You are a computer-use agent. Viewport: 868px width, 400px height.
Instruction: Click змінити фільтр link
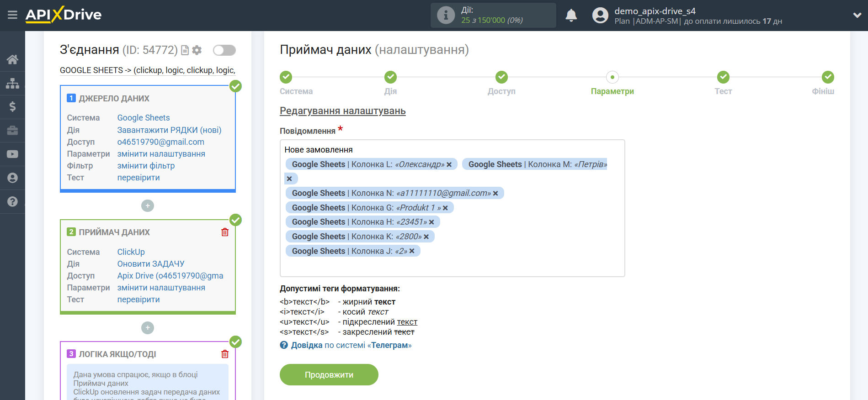[146, 166]
